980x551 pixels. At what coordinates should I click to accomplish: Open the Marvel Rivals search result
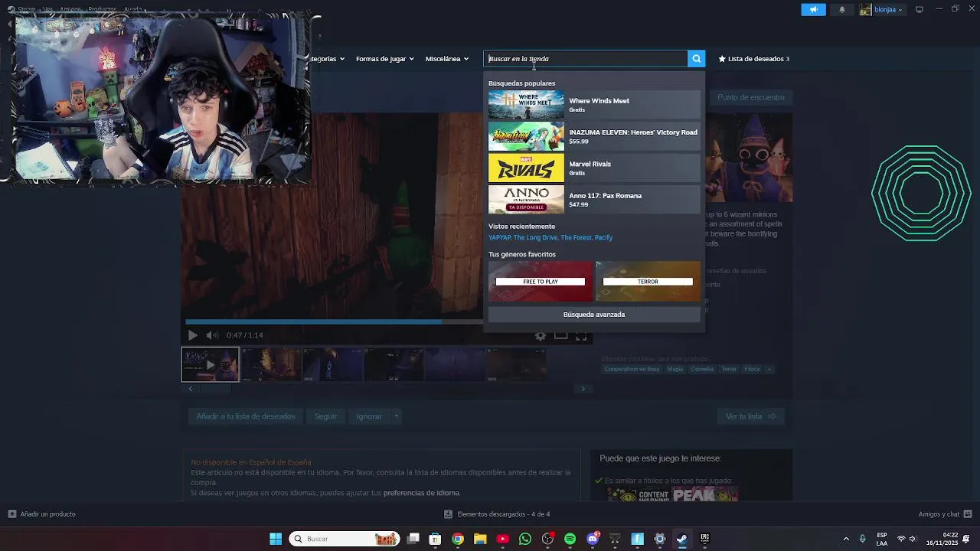tap(594, 168)
